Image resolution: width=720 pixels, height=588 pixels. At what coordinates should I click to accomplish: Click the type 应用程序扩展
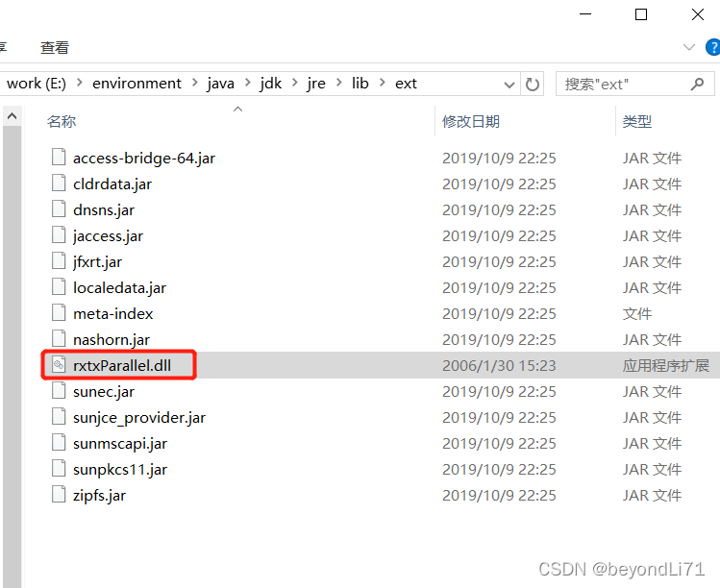(x=666, y=365)
